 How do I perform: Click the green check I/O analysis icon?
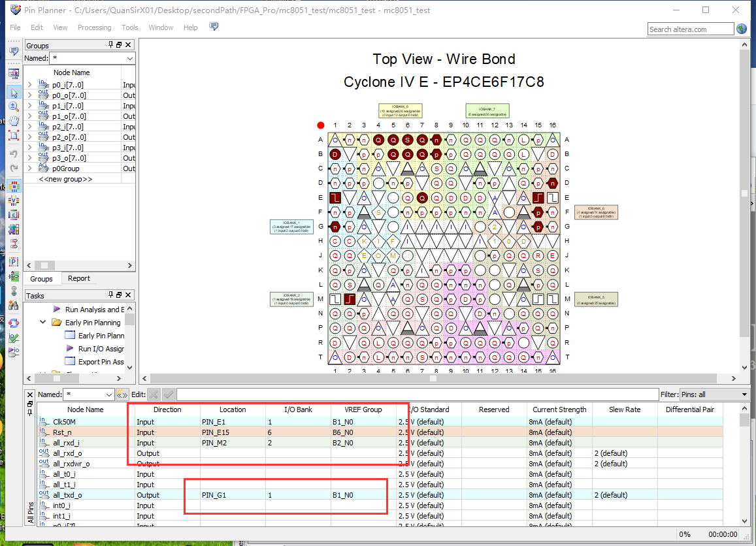pos(14,338)
